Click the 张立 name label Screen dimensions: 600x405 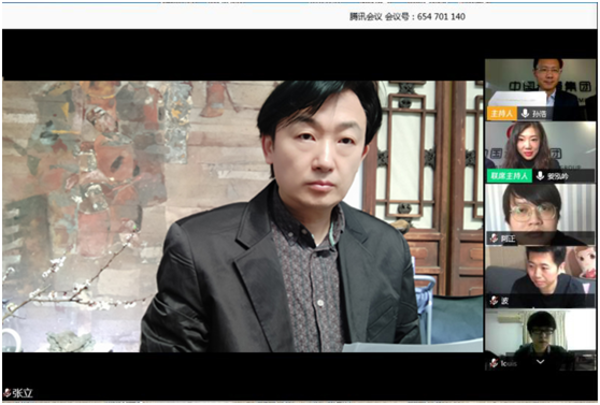tap(23, 394)
